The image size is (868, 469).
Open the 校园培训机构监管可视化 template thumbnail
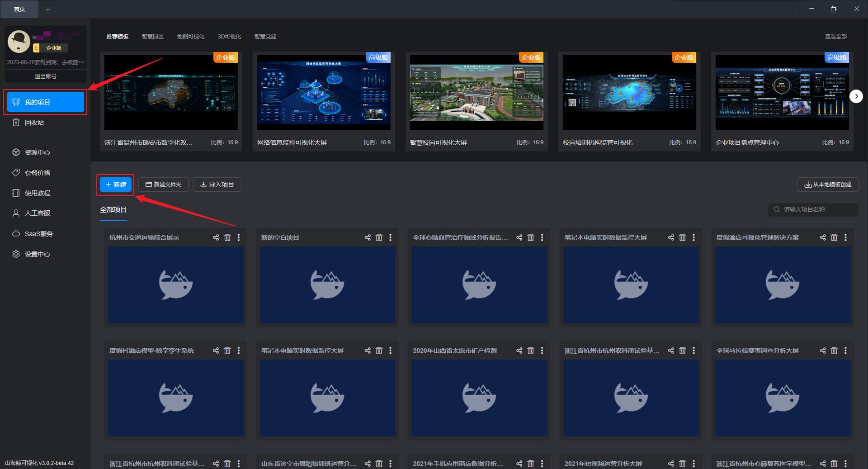(629, 92)
